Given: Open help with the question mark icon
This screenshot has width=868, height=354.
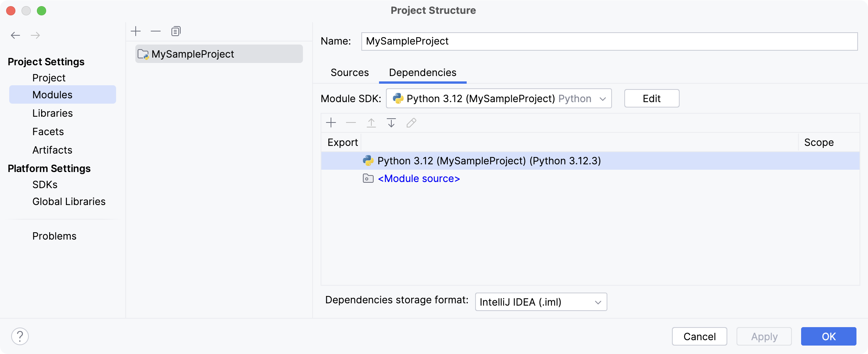Looking at the screenshot, I should tap(20, 336).
